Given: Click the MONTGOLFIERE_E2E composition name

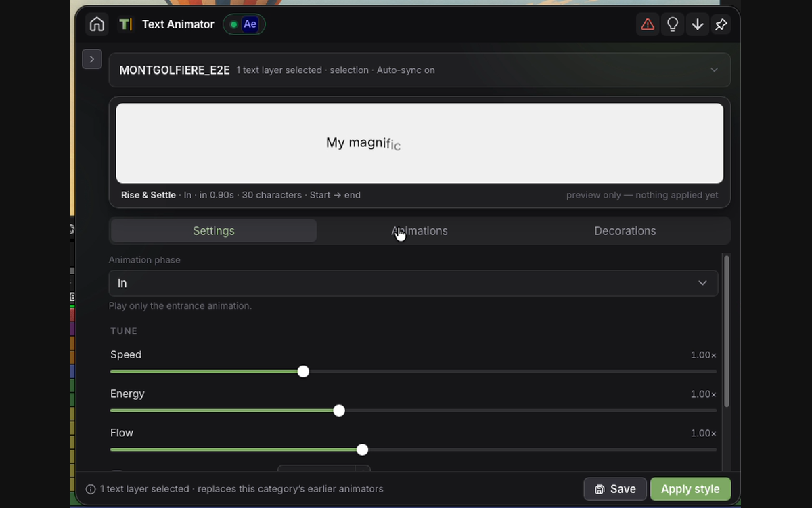Looking at the screenshot, I should pos(175,70).
